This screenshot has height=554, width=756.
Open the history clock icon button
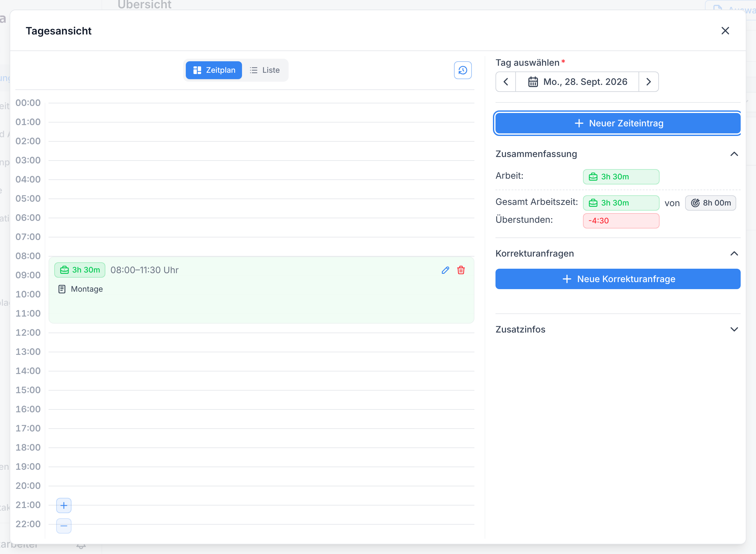(463, 70)
